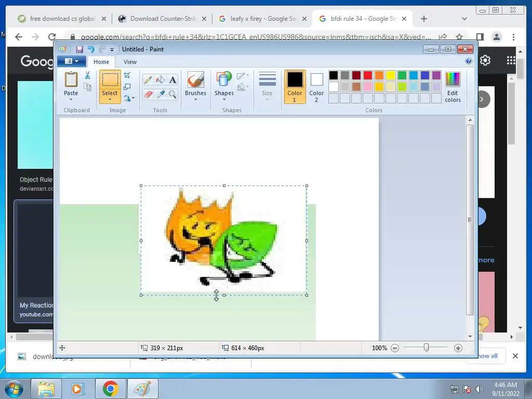
Task: Select the Magnifier tool
Action: pos(172,95)
